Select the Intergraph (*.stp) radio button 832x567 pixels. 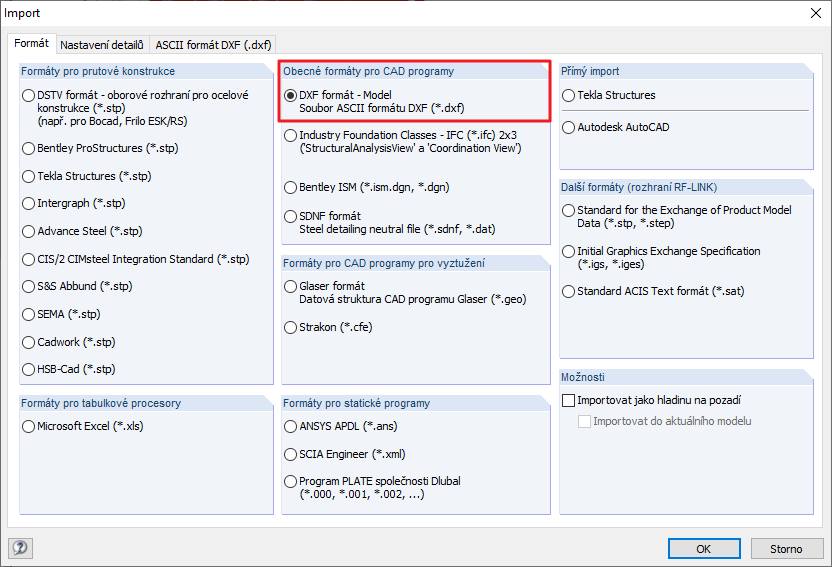28,203
